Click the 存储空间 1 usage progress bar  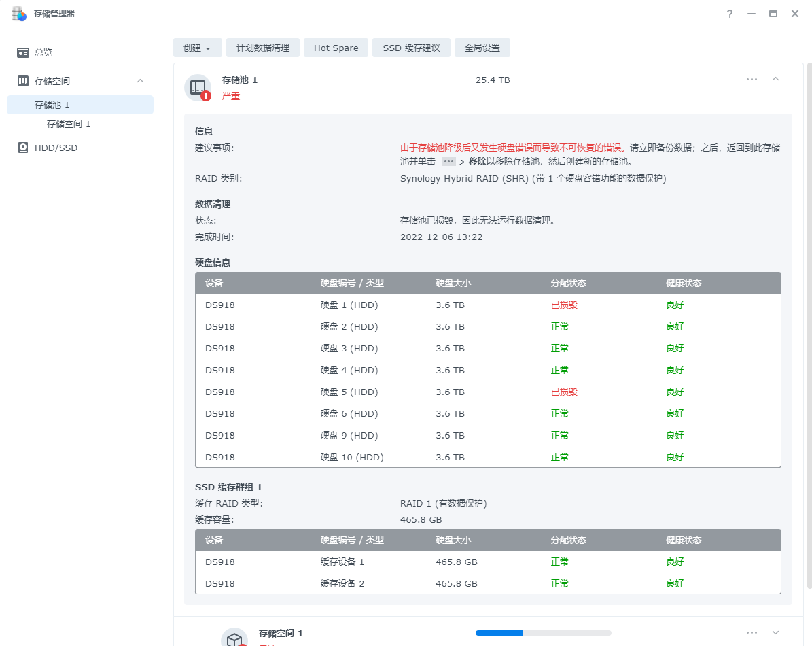click(x=543, y=633)
